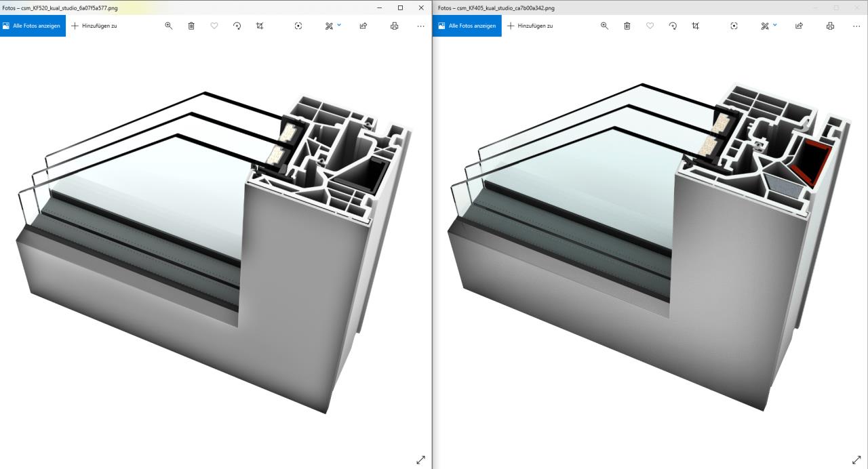Delete the photo in KF520 window
The height and width of the screenshot is (469, 868).
[191, 26]
